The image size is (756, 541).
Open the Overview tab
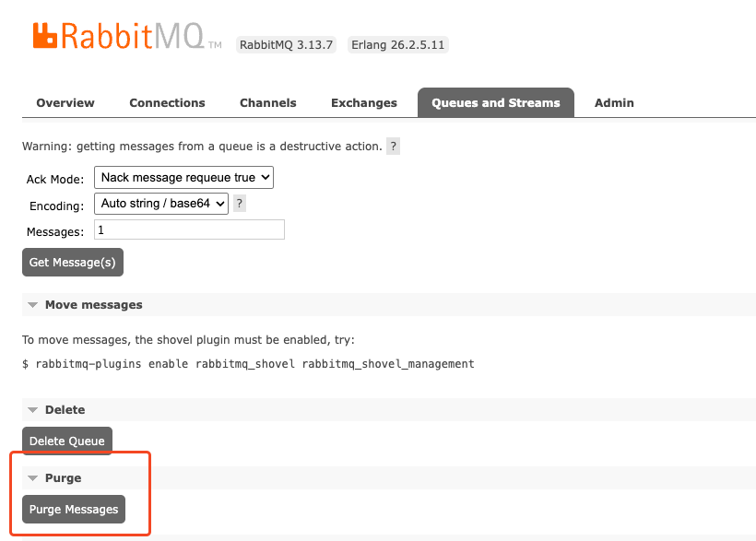(65, 102)
